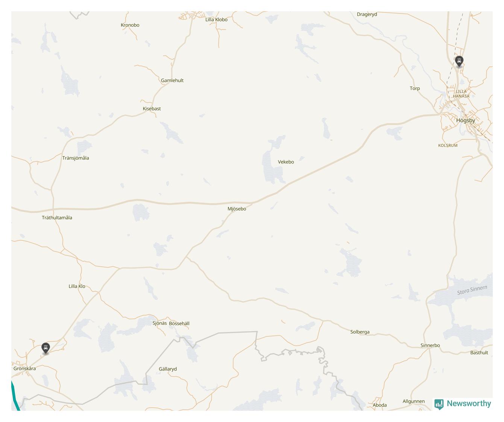
Task: Select the Kisebast place label
Action: click(x=152, y=108)
